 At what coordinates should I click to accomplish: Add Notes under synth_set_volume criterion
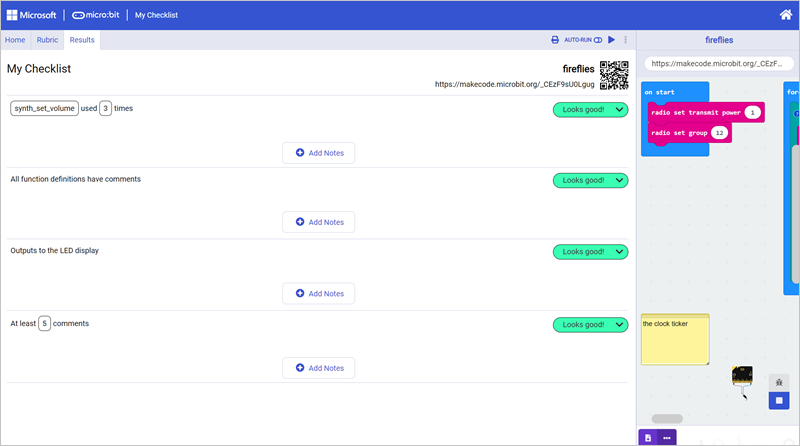pos(318,153)
